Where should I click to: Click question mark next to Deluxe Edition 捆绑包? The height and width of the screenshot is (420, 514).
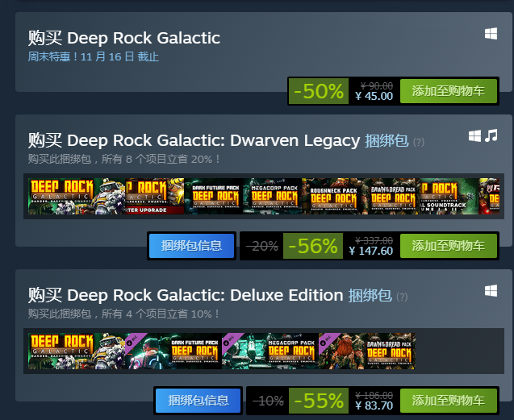pos(402,297)
